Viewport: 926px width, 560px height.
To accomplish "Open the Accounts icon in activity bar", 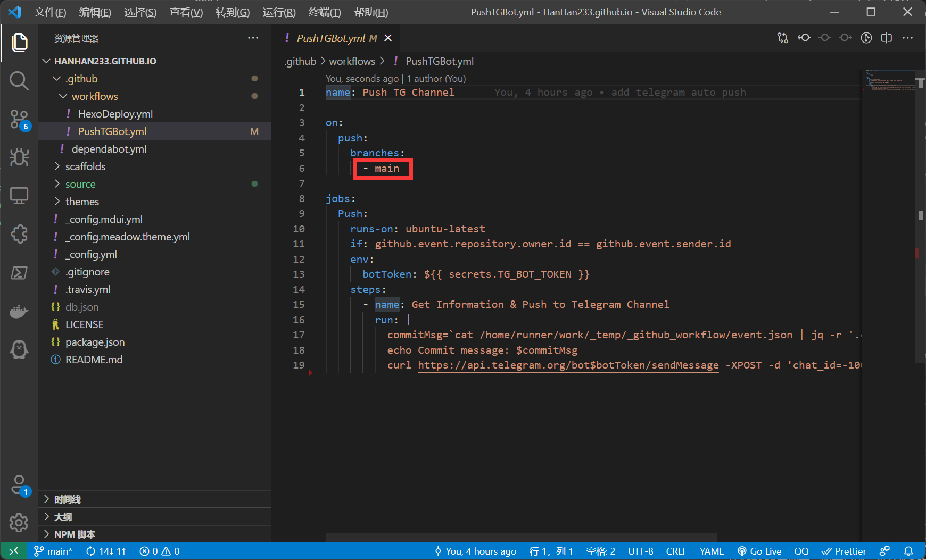I will [19, 484].
